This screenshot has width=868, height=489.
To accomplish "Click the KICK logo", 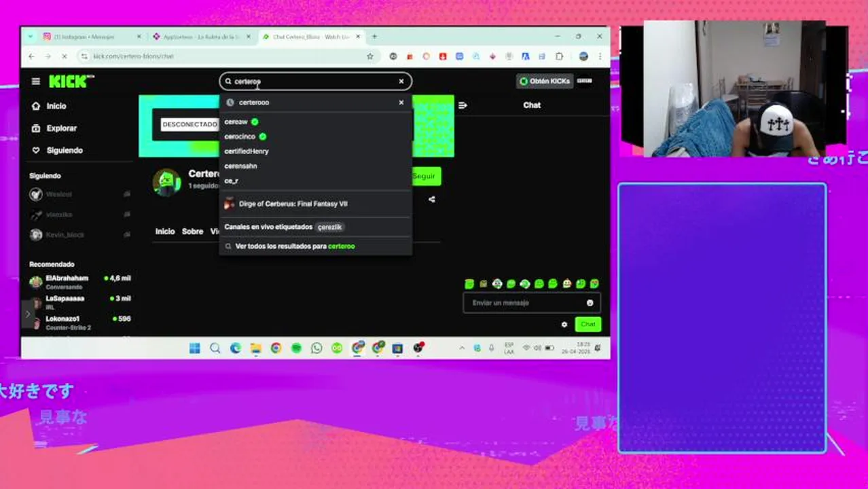I will tap(71, 81).
